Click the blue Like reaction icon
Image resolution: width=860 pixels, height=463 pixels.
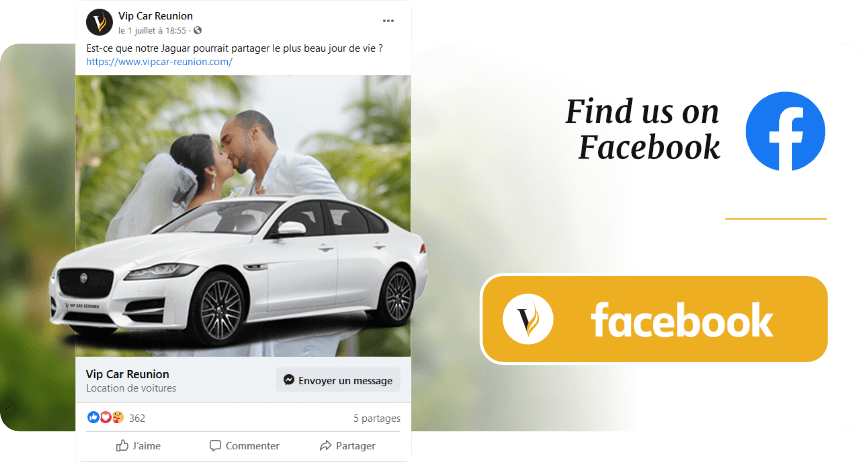click(93, 417)
